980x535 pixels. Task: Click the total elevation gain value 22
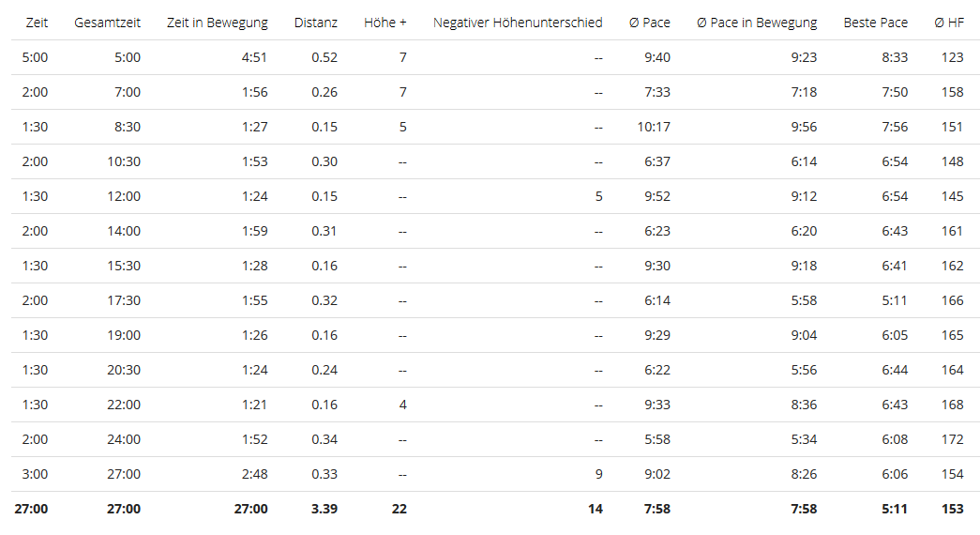click(399, 509)
